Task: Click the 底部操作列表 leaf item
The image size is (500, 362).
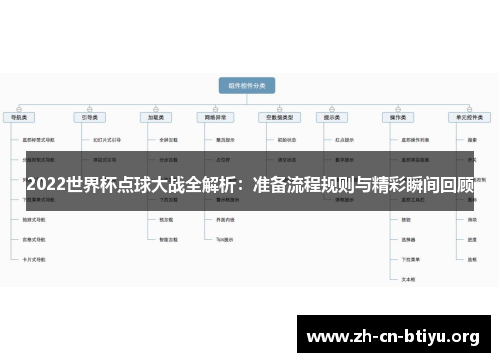Action: pyautogui.click(x=415, y=140)
